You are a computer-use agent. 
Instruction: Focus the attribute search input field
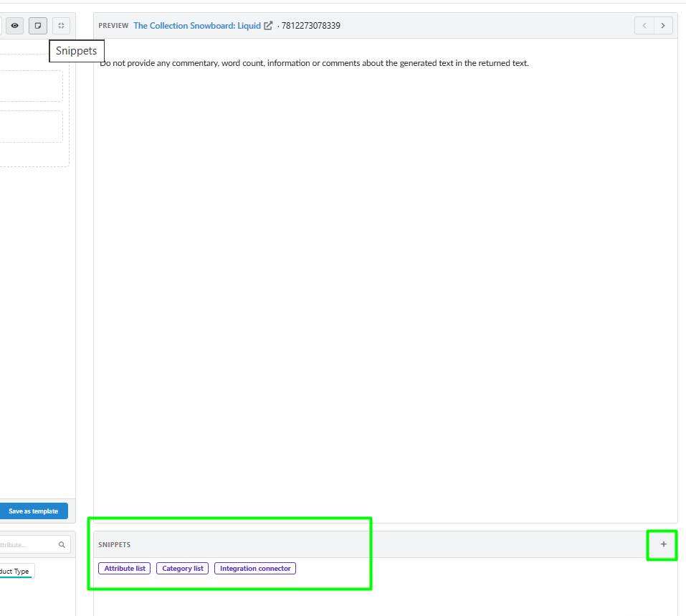[x=34, y=544]
